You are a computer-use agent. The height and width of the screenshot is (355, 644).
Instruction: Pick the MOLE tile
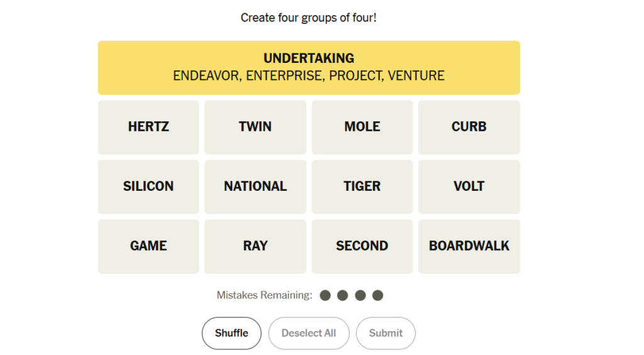(x=362, y=127)
